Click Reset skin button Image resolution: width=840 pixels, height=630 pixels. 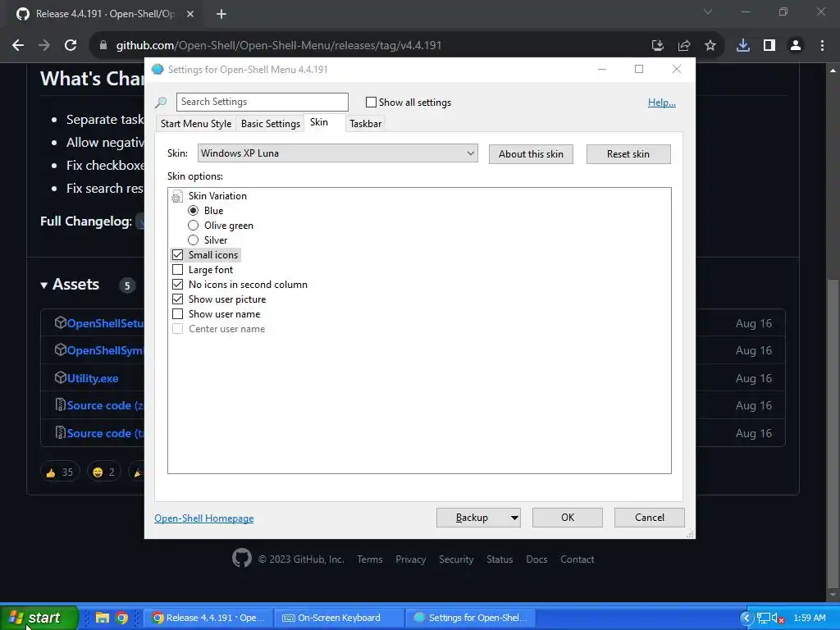[628, 154]
